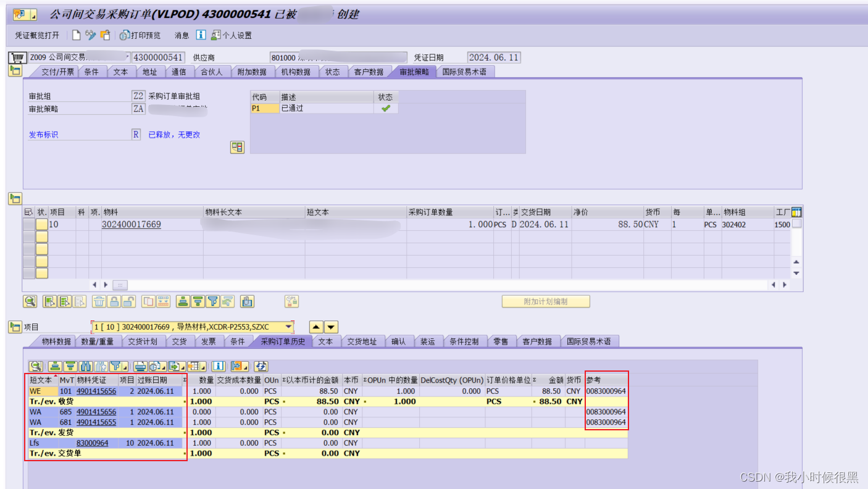Click the unlock item icon
Image resolution: width=868 pixels, height=489 pixels.
[128, 302]
